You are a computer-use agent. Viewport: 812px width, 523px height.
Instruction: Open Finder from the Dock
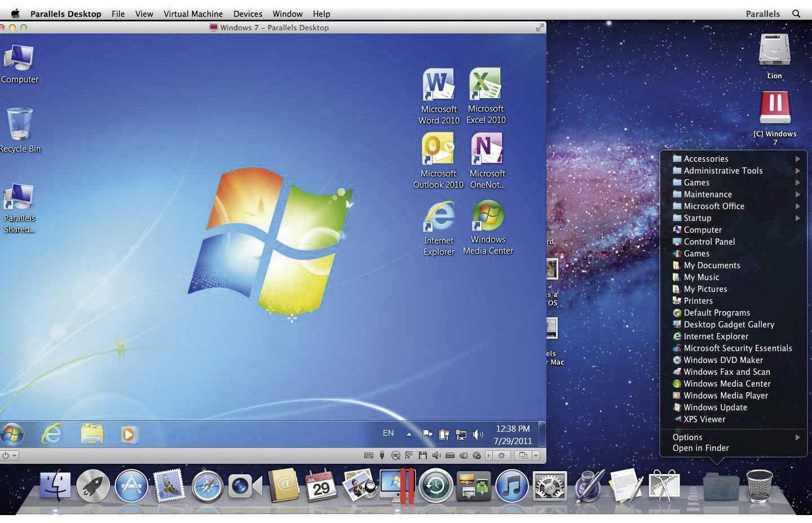click(55, 486)
